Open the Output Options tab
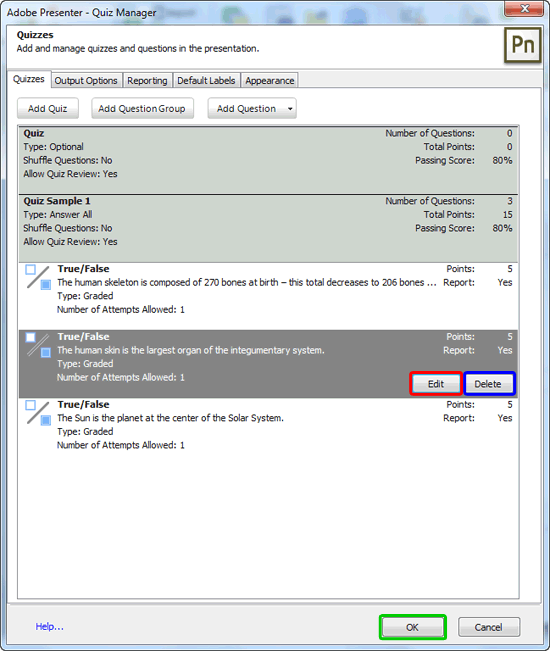 pyautogui.click(x=86, y=81)
